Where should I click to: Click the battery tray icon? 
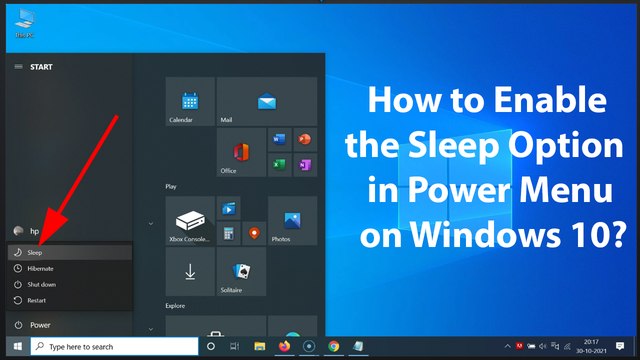(x=531, y=347)
